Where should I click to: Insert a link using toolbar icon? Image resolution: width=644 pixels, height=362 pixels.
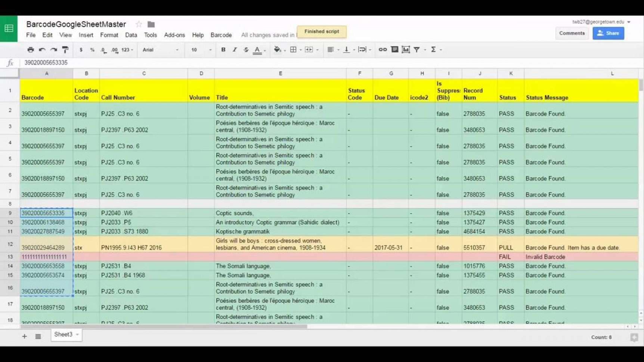point(383,50)
